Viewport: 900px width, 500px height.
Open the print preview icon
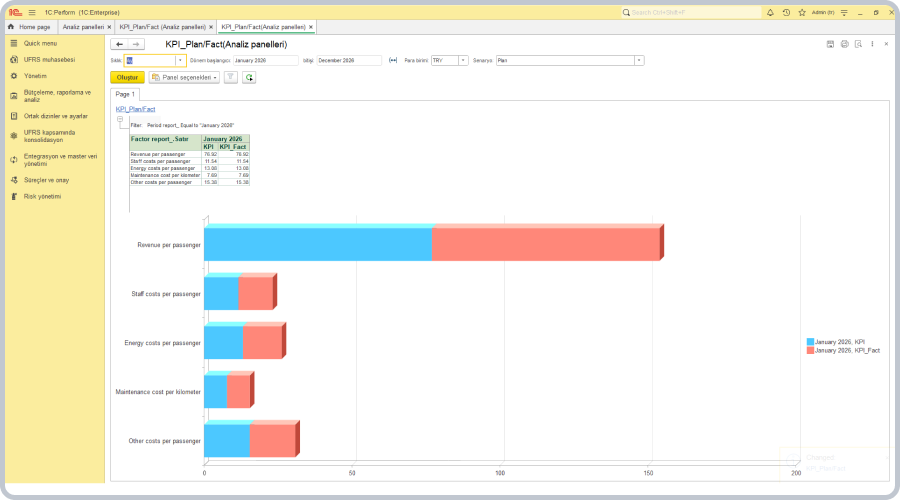tap(858, 44)
